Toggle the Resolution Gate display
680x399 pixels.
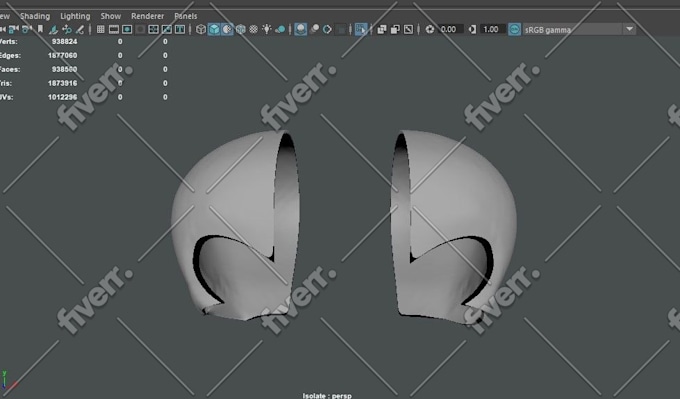(x=127, y=29)
